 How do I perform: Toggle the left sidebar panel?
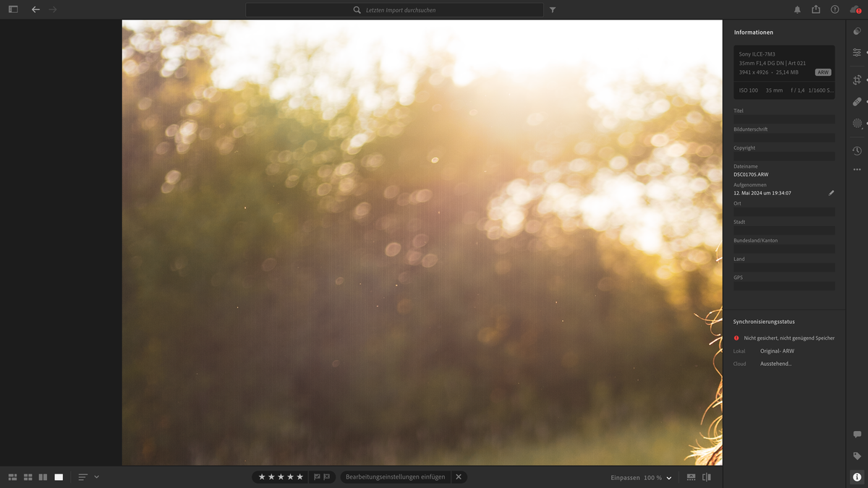tap(13, 9)
